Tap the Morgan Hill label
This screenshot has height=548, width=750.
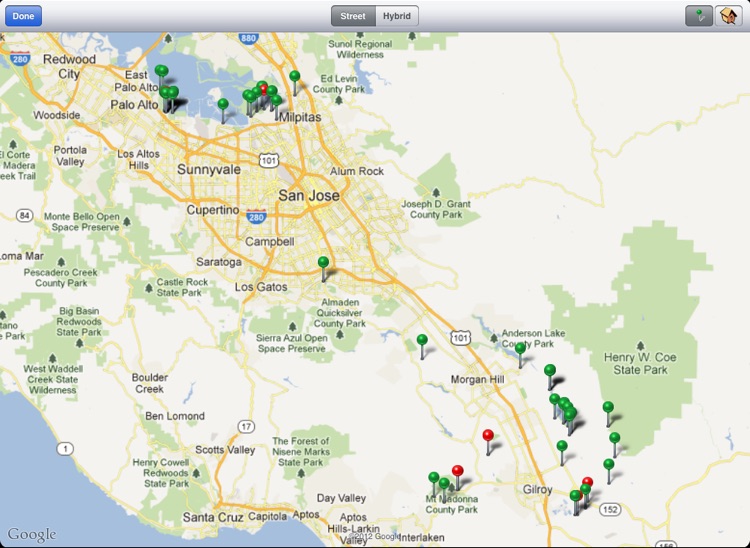(x=477, y=379)
